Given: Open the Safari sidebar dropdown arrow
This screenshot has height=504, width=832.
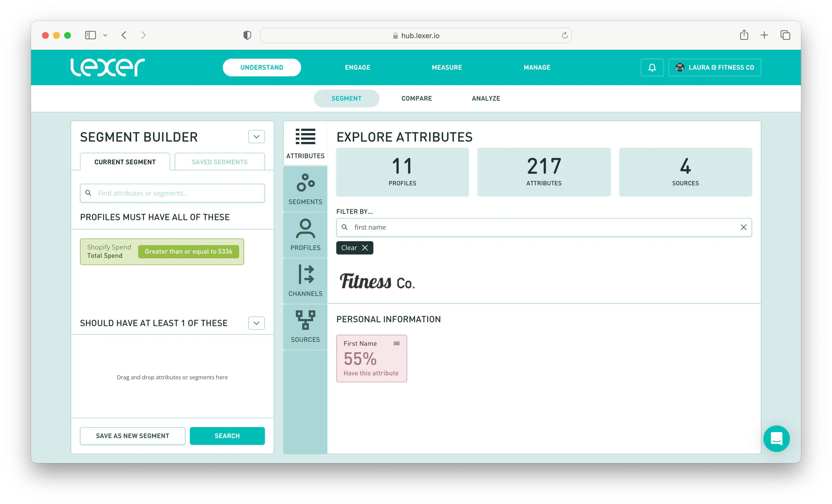Looking at the screenshot, I should point(105,35).
